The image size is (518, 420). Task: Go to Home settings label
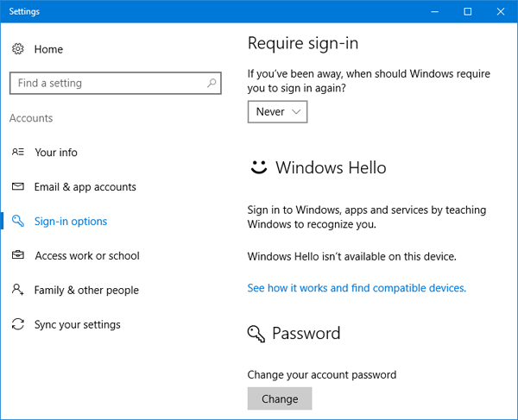48,49
